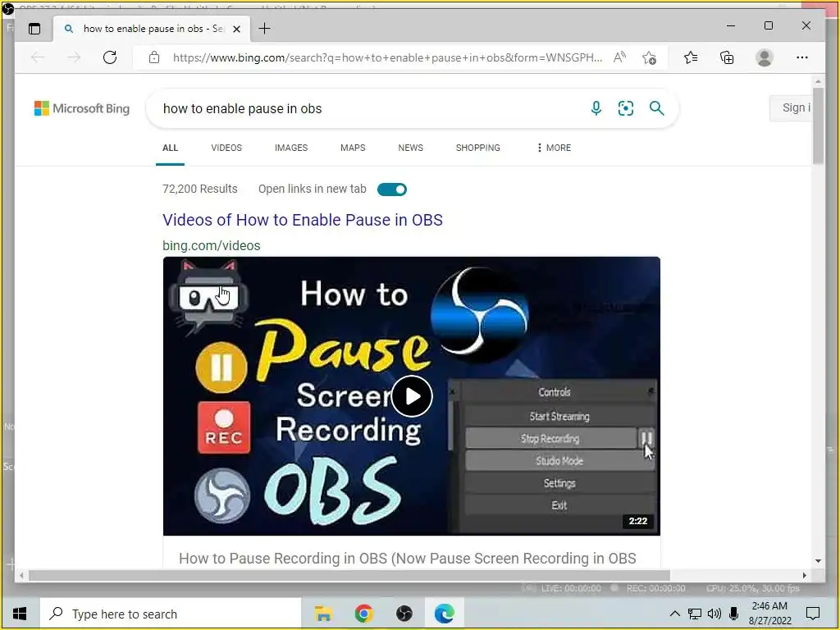Click the address bar URL

click(387, 57)
